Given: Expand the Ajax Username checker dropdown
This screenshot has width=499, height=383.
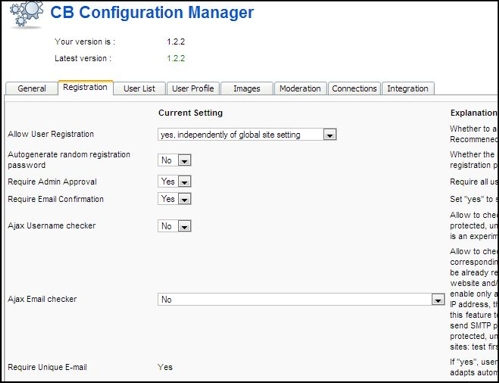Looking at the screenshot, I should point(174,226).
